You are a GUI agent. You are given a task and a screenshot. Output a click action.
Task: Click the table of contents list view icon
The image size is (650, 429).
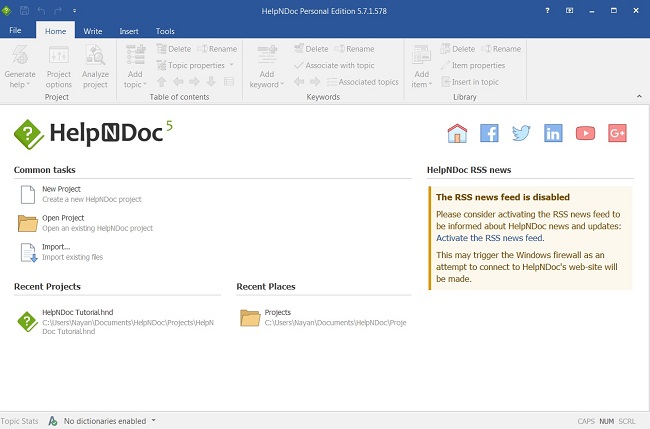[229, 81]
